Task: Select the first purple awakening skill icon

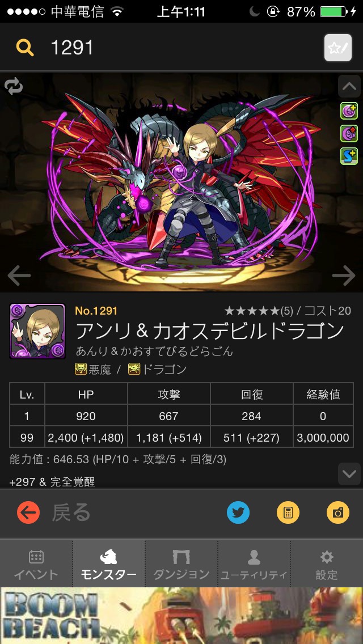Action: pyautogui.click(x=349, y=111)
